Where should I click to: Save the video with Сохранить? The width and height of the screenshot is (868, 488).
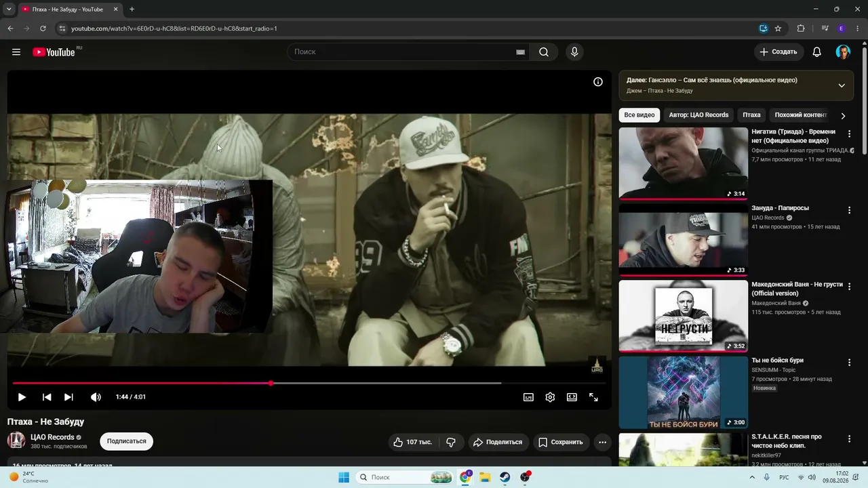[561, 442]
